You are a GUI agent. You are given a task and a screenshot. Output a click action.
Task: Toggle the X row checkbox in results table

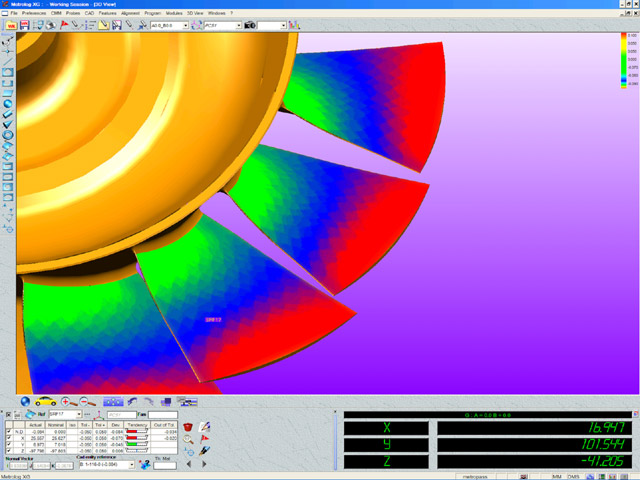10,438
